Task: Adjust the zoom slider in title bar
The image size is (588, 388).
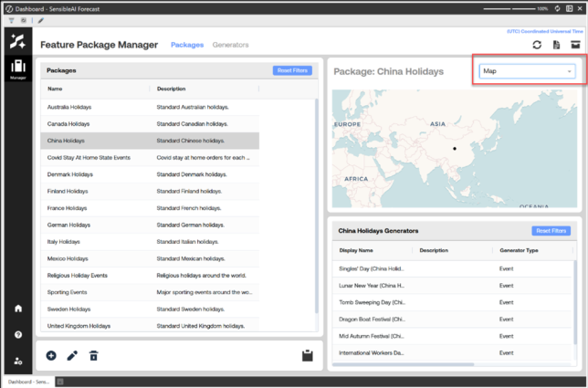Action: [509, 8]
